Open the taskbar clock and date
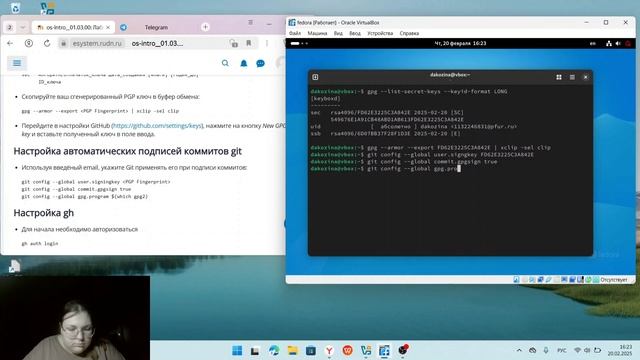This screenshot has width=640, height=360. (620, 350)
